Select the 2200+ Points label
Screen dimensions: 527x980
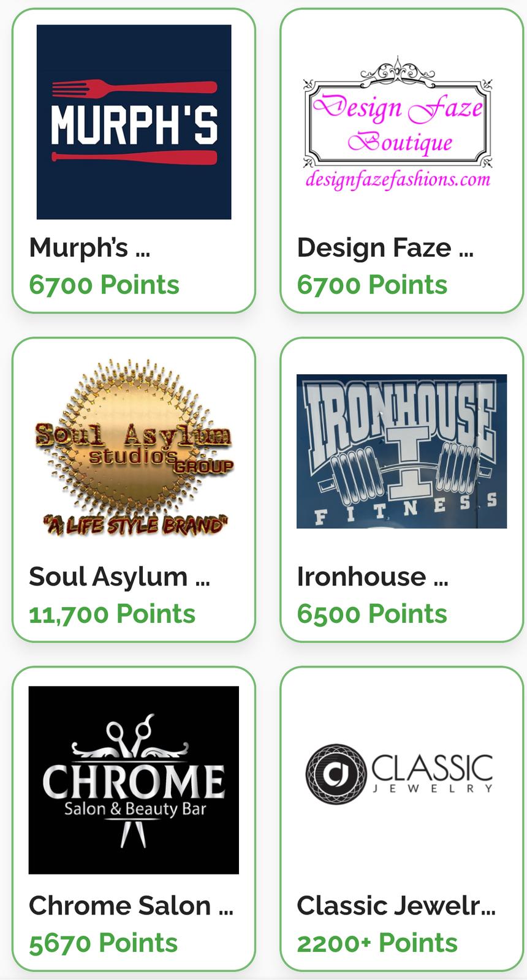point(377,943)
